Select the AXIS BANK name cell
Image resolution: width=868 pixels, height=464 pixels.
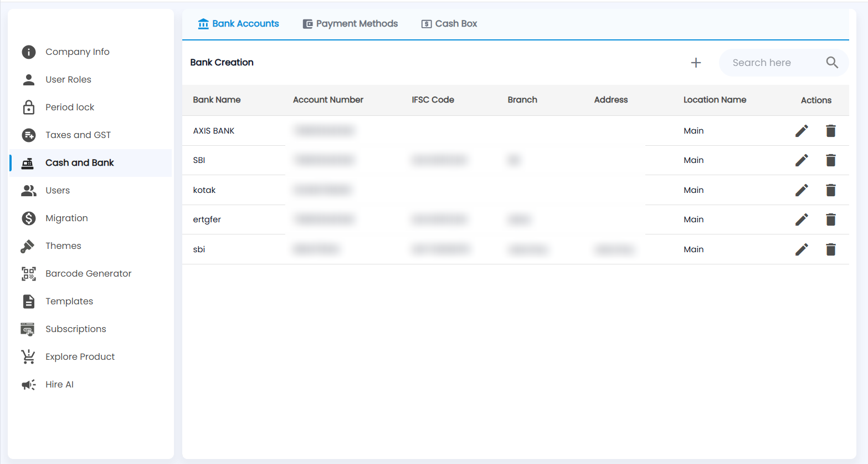point(214,131)
